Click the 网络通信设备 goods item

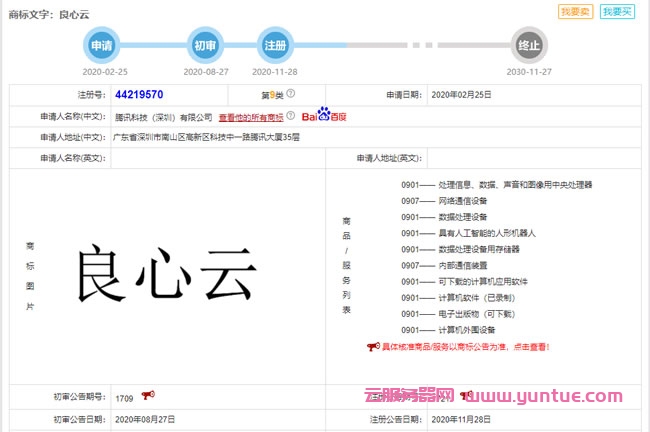pyautogui.click(x=462, y=201)
